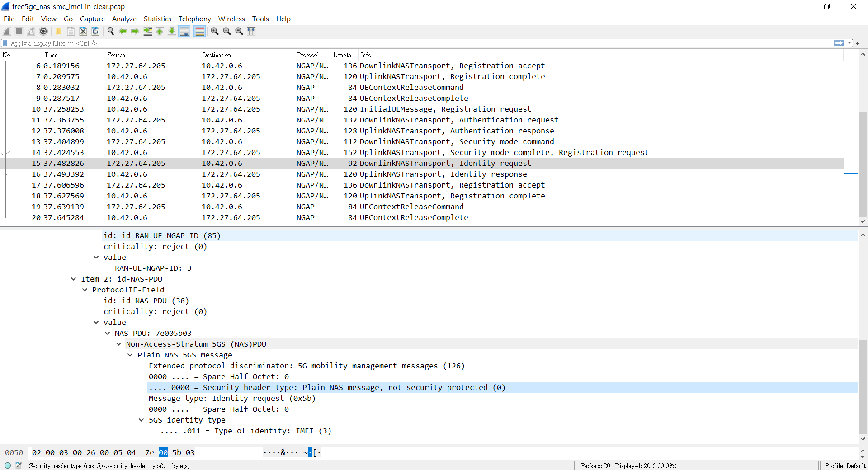Zoom in main window text
868x470 pixels.
coord(215,31)
